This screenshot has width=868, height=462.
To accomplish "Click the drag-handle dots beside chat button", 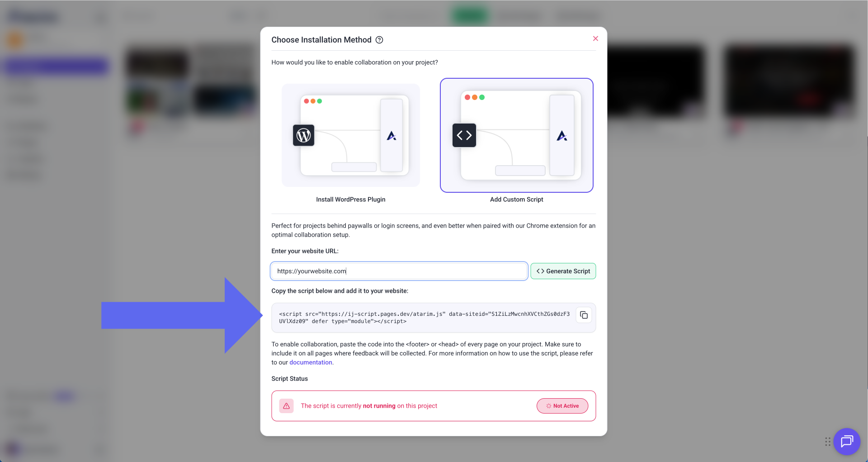I will 827,442.
